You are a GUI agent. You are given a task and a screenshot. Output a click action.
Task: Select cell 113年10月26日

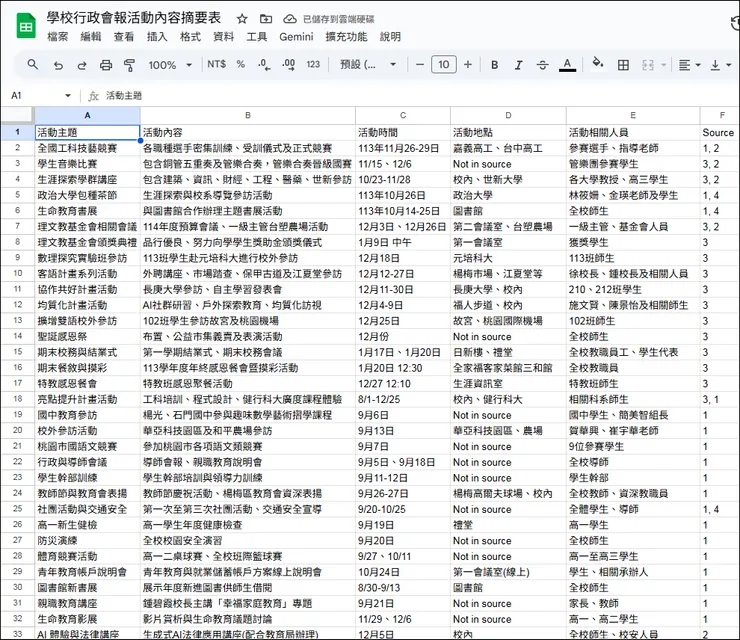tap(403, 195)
